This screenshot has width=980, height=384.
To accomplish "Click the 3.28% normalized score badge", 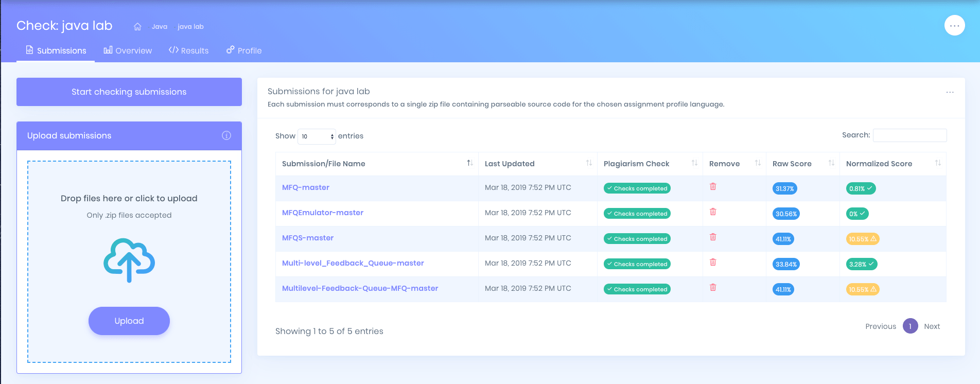I will (x=862, y=264).
